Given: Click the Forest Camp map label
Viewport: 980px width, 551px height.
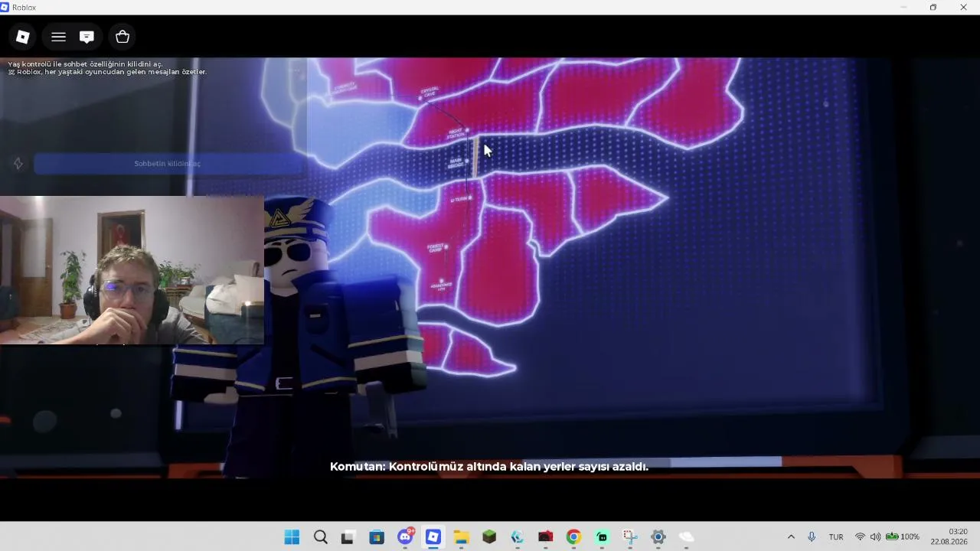Looking at the screenshot, I should coord(436,248).
